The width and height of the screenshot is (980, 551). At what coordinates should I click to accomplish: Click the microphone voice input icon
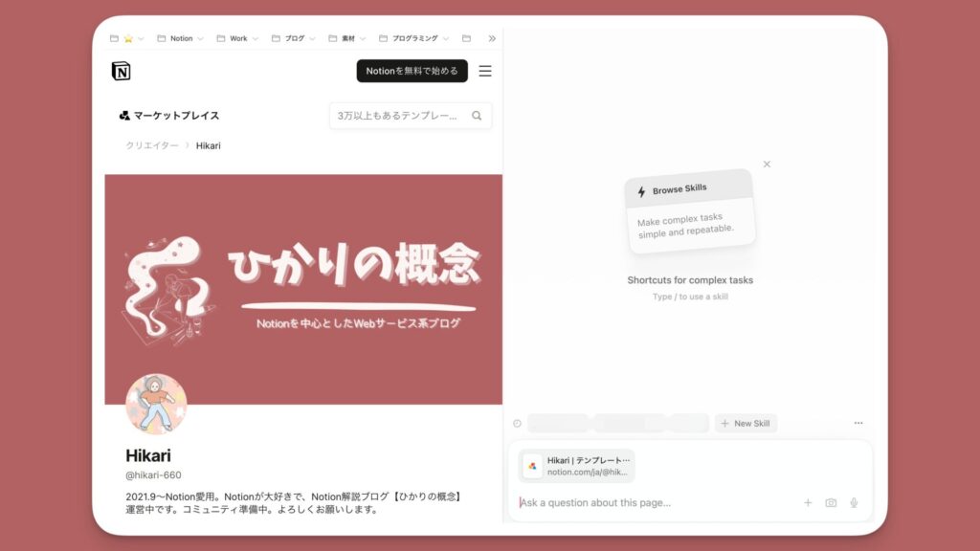coord(854,502)
